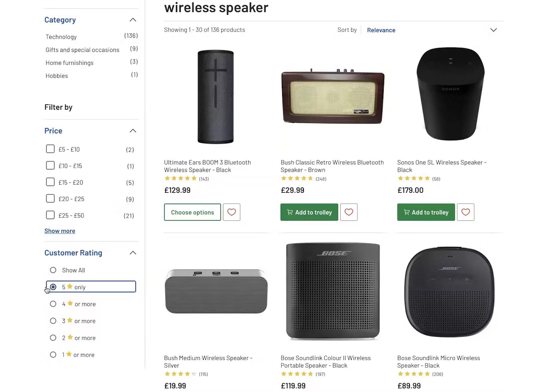Screen dimensions: 553x392
Task: Click the heart icon on Sonos One SL
Action: (465, 212)
